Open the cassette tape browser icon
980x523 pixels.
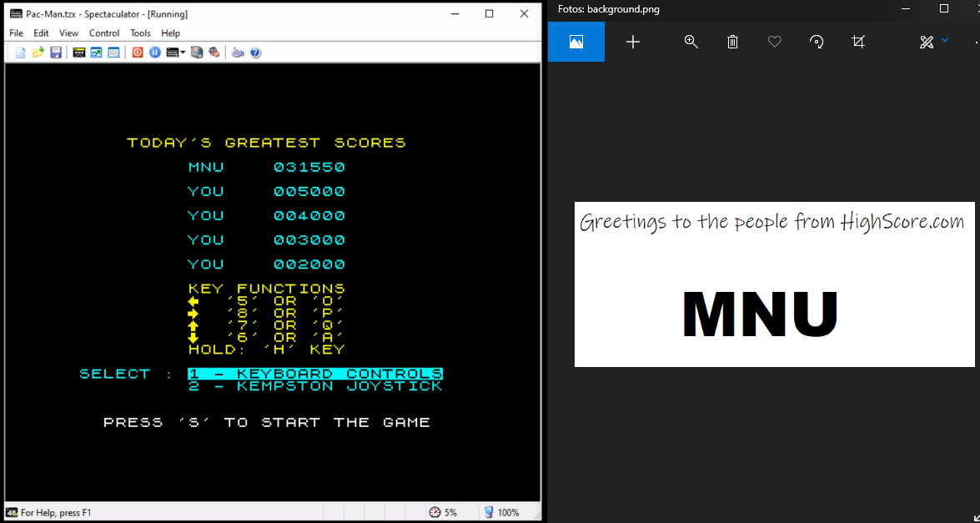(x=78, y=53)
